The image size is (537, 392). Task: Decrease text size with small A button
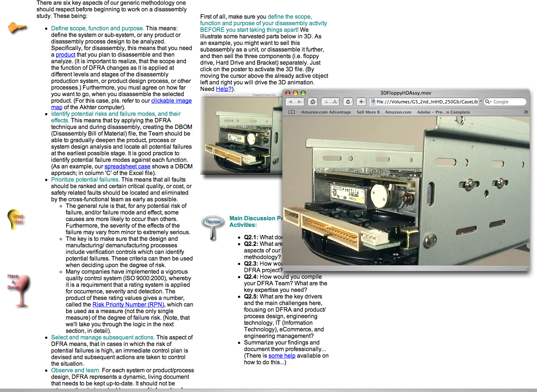pyautogui.click(x=326, y=102)
